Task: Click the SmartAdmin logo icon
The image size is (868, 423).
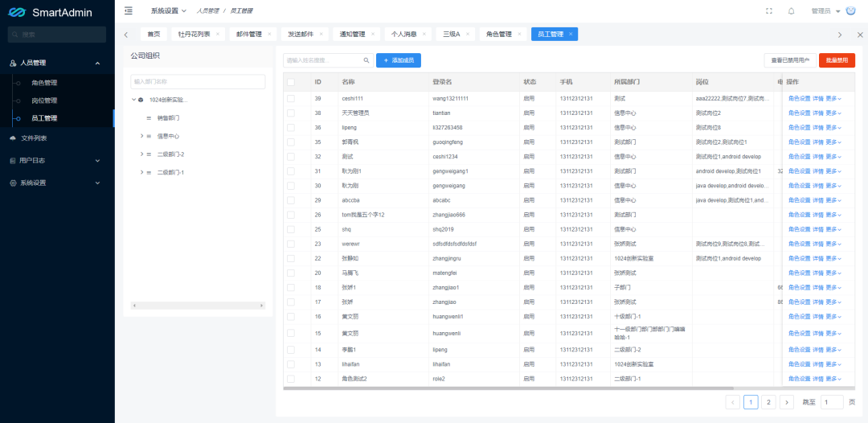Action: coord(17,12)
